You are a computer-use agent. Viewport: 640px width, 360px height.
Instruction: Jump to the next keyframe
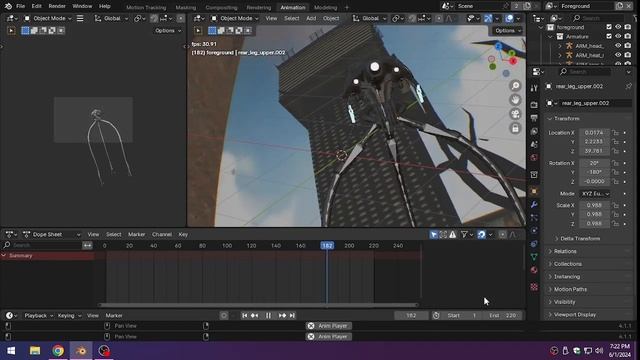pyautogui.click(x=282, y=316)
